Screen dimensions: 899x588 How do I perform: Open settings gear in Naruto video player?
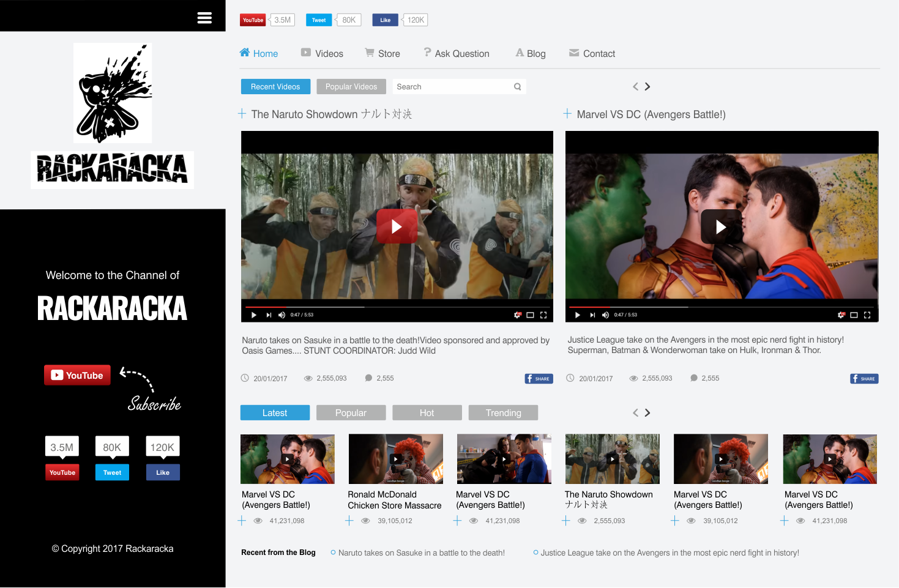518,315
